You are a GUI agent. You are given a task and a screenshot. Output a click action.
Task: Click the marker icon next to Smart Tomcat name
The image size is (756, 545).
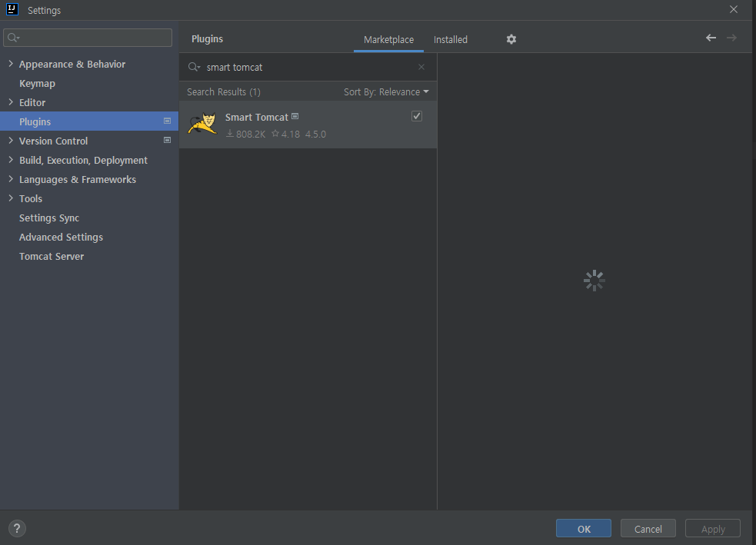pos(295,116)
